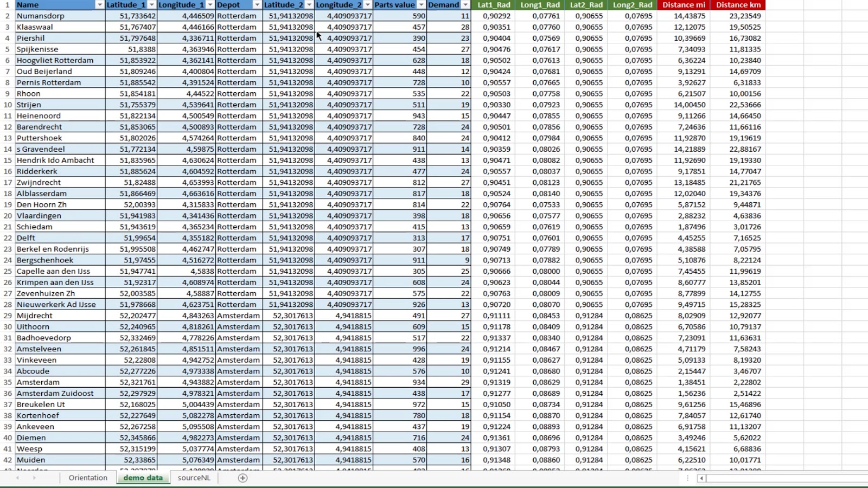The width and height of the screenshot is (868, 488).
Task: Add a new sheet with plus icon
Action: (x=242, y=478)
